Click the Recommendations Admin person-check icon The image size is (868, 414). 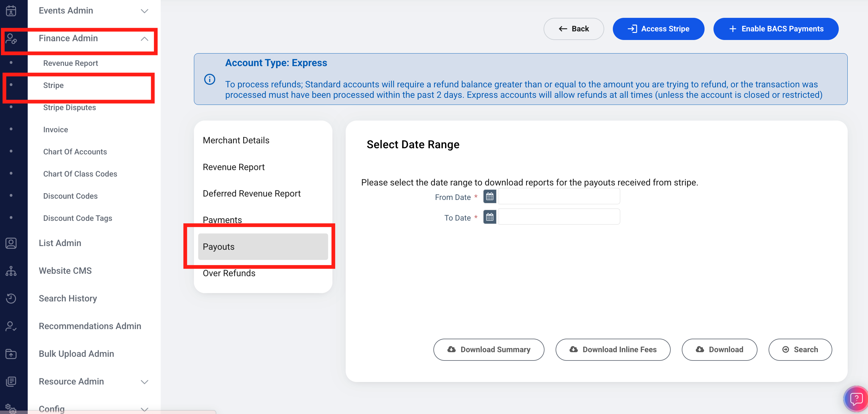pyautogui.click(x=11, y=326)
